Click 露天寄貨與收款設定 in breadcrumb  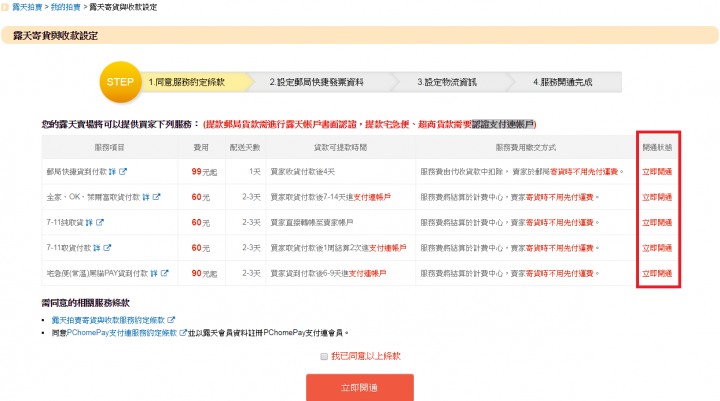click(123, 7)
